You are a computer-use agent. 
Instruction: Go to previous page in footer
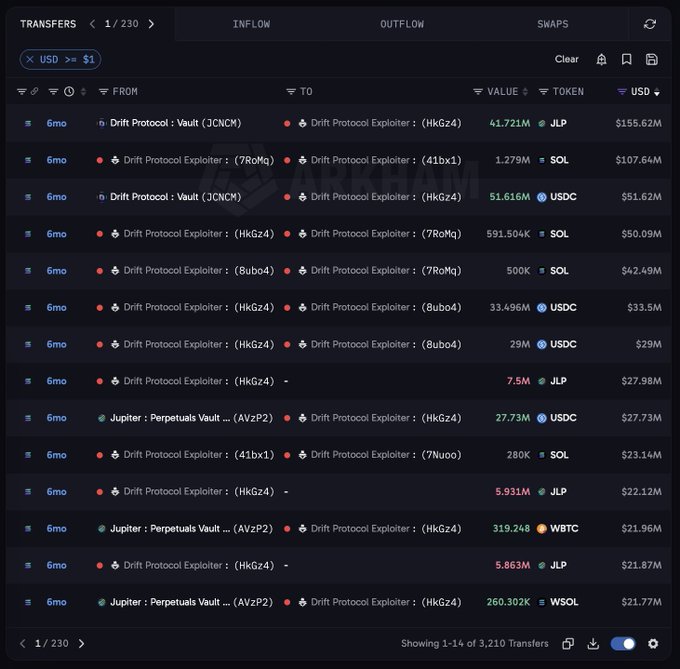click(x=23, y=643)
